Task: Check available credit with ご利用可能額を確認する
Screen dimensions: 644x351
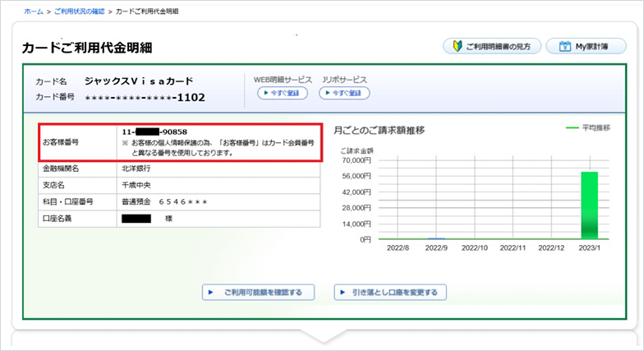Action: pos(258,292)
